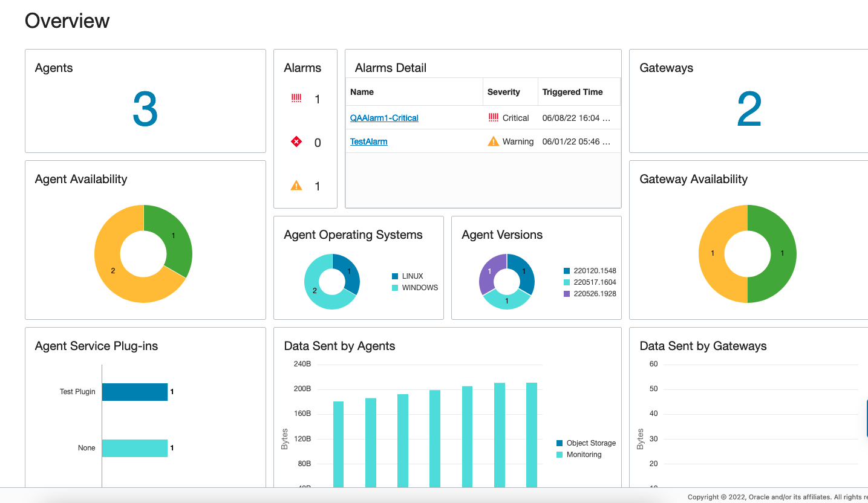The image size is (868, 503).
Task: Click the light teal WINDOWS slice in OS chart
Action: [315, 290]
